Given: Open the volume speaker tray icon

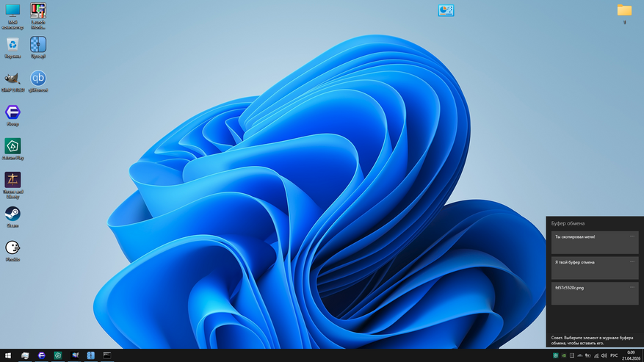Looking at the screenshot, I should [604, 356].
